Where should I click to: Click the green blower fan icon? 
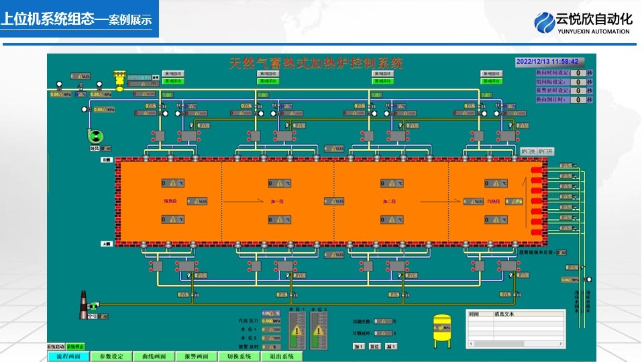(x=95, y=135)
